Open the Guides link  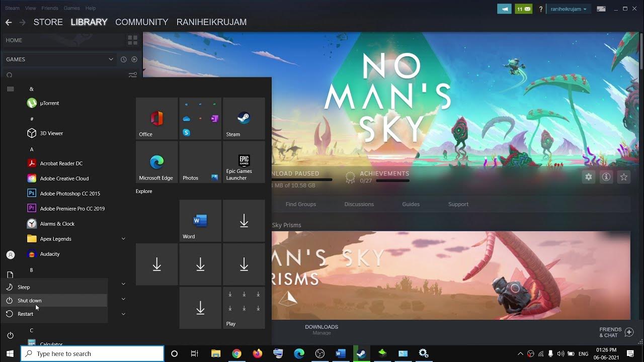pos(411,204)
